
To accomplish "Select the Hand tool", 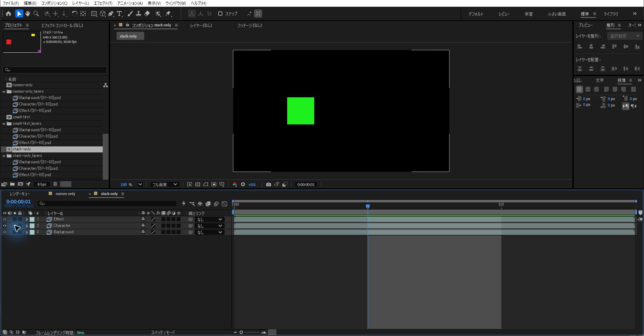I will (x=27, y=14).
